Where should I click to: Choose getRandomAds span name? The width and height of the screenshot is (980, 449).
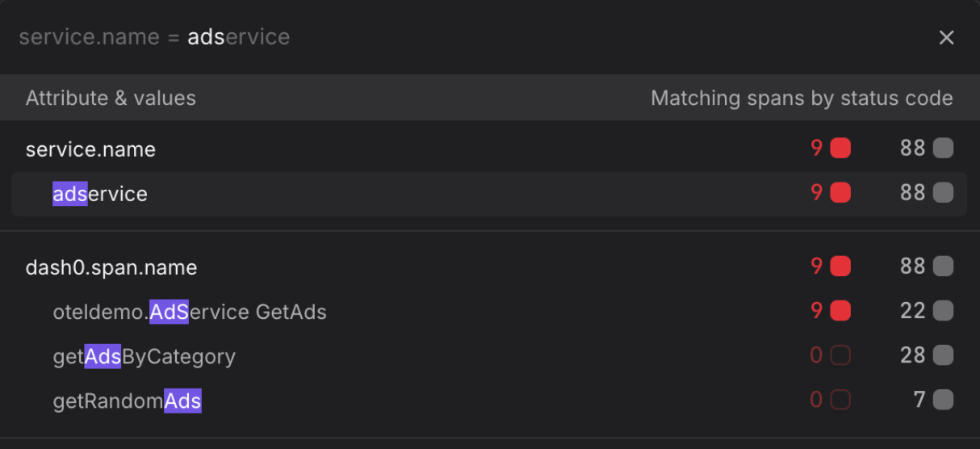[127, 401]
